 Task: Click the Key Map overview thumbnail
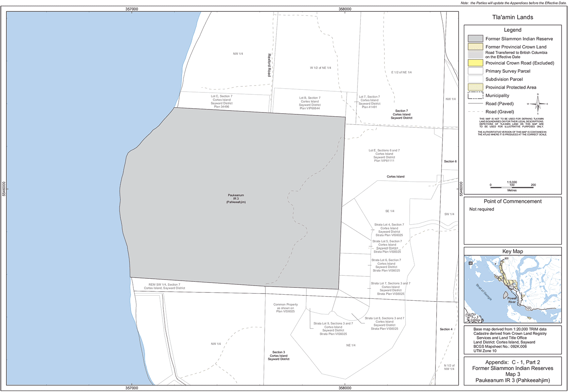pyautogui.click(x=512, y=290)
